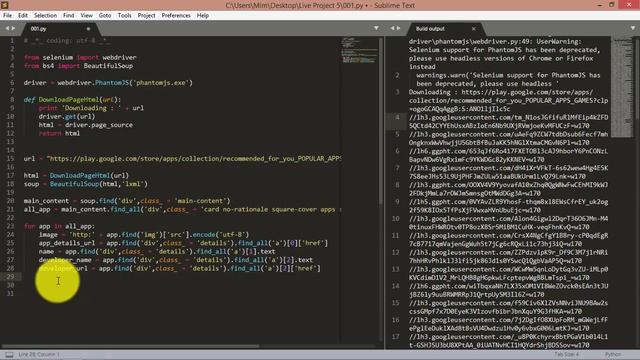Screen dimensions: 640x360
Task: Click 'warnings.warn' line in Build output
Action: (x=509, y=79)
